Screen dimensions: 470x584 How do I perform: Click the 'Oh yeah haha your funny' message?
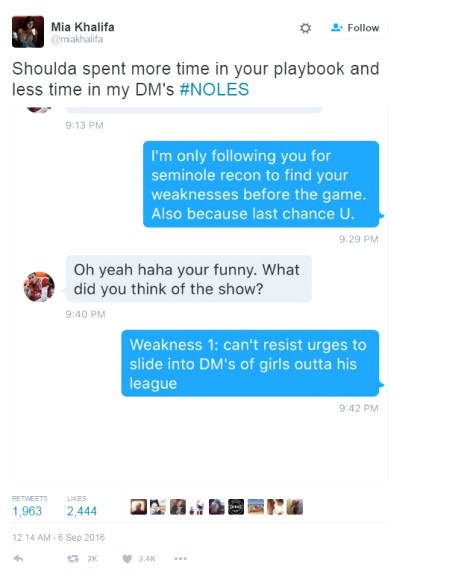189,279
